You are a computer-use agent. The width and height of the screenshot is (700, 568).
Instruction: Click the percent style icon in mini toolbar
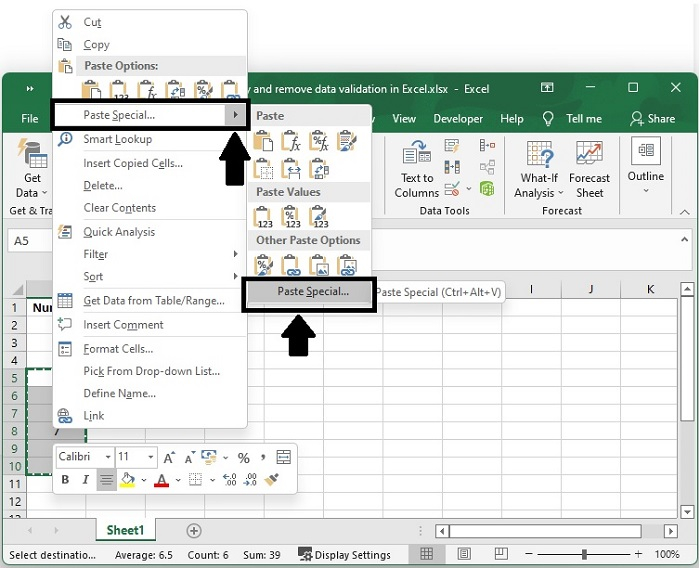[243, 457]
